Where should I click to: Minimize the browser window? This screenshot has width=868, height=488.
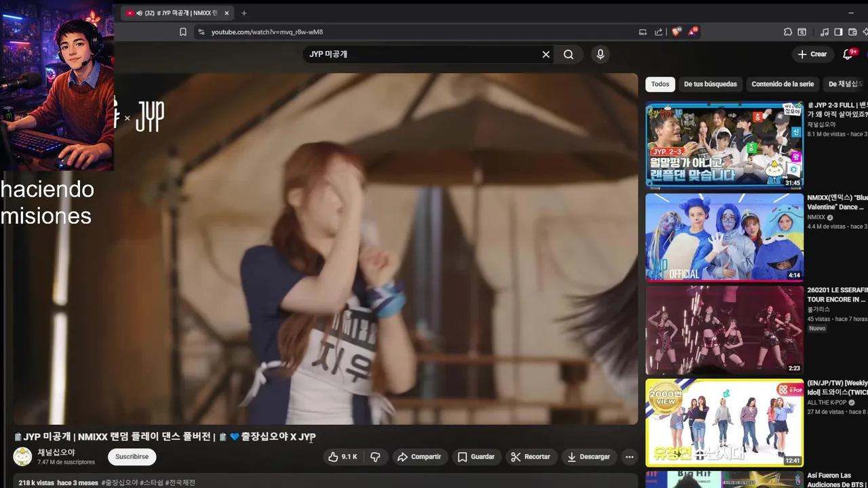coord(851,13)
